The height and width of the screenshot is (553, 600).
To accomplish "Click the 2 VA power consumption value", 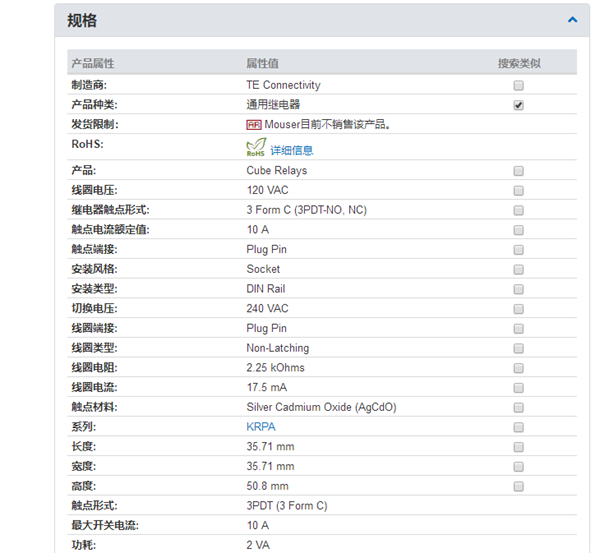I will [258, 545].
